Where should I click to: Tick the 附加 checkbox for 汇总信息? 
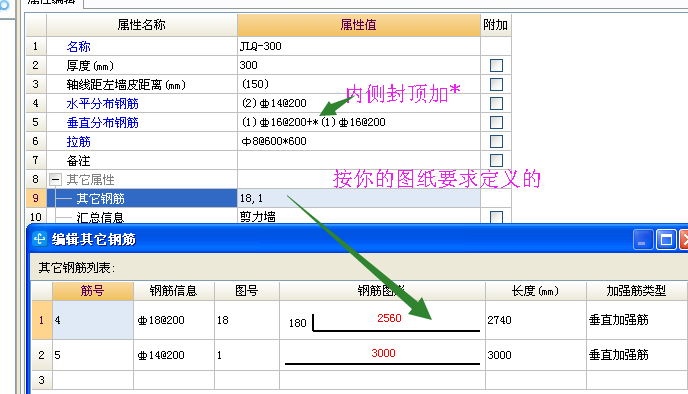pos(496,217)
